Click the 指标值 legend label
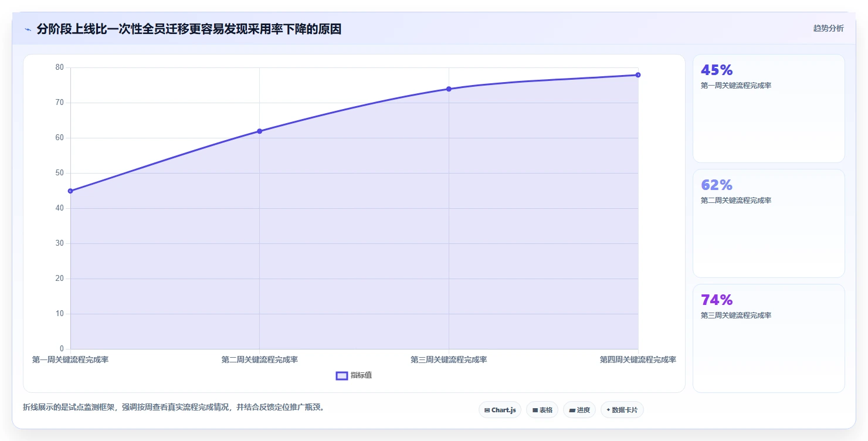This screenshot has height=441, width=868. pyautogui.click(x=361, y=375)
